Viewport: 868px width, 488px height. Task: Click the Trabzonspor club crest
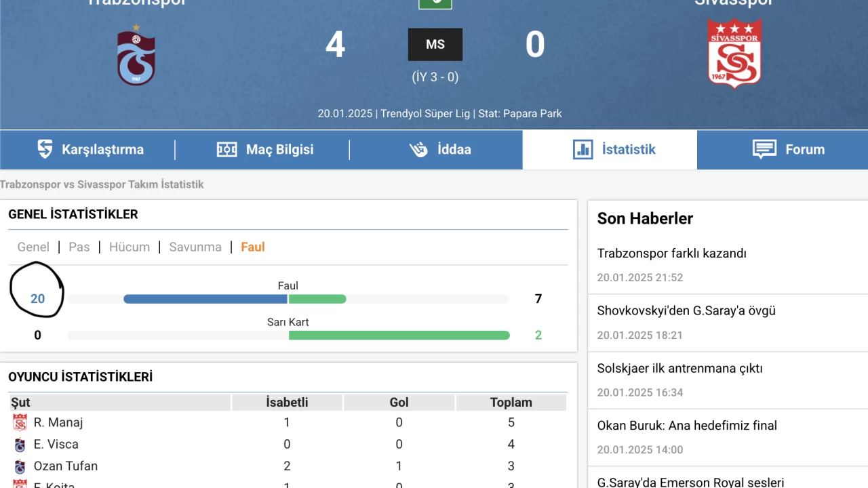click(x=136, y=56)
